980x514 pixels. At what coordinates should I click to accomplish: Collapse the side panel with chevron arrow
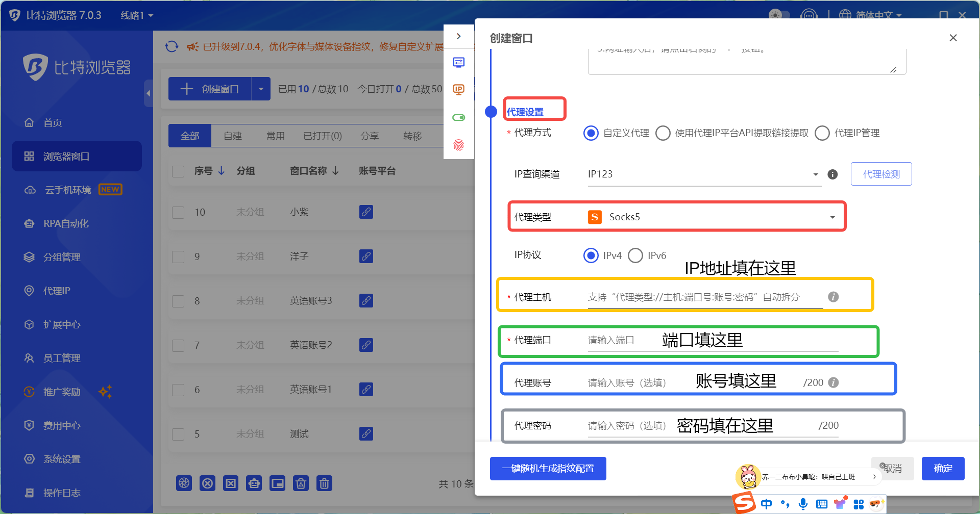click(x=458, y=36)
